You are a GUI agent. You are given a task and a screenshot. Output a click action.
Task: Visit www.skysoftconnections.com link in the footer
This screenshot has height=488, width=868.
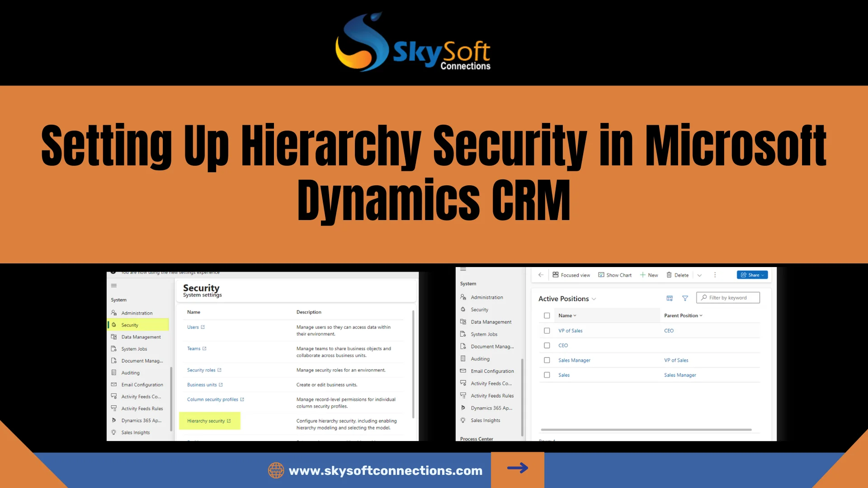tap(385, 470)
